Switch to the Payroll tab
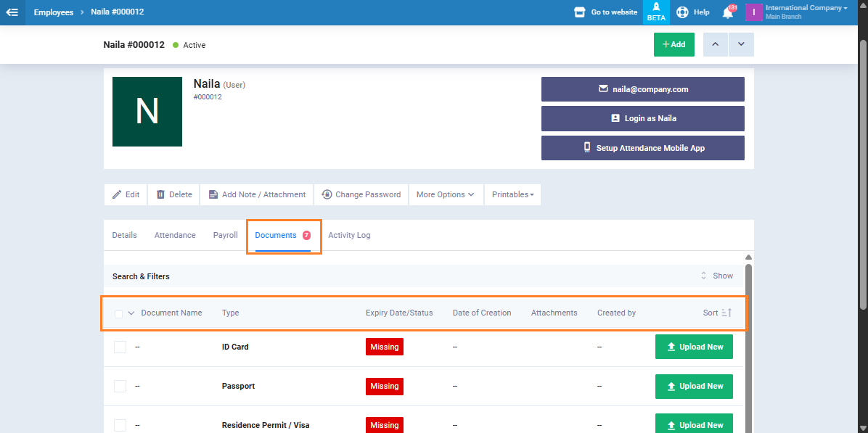 pyautogui.click(x=225, y=235)
